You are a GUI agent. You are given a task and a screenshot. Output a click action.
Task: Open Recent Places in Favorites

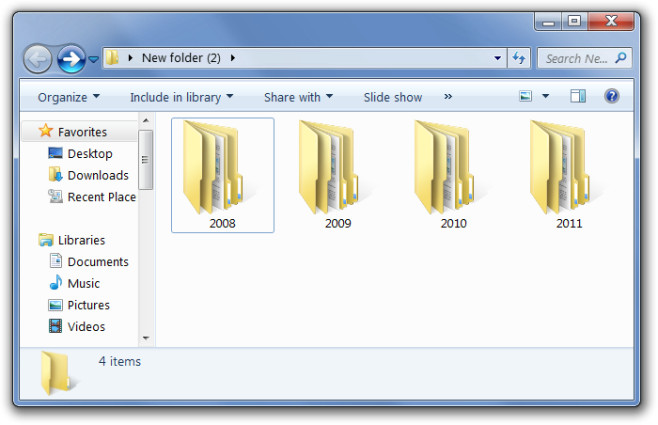pyautogui.click(x=102, y=197)
